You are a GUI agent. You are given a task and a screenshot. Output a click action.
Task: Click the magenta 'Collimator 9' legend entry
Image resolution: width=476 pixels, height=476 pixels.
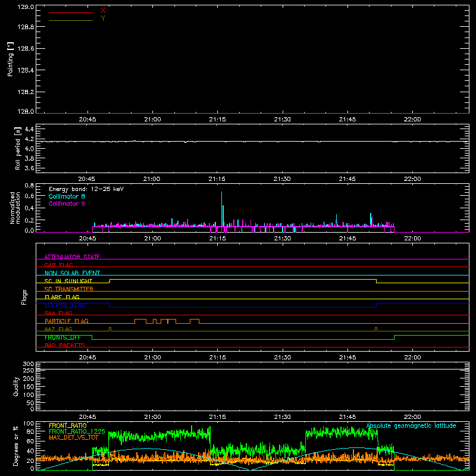[x=67, y=203]
